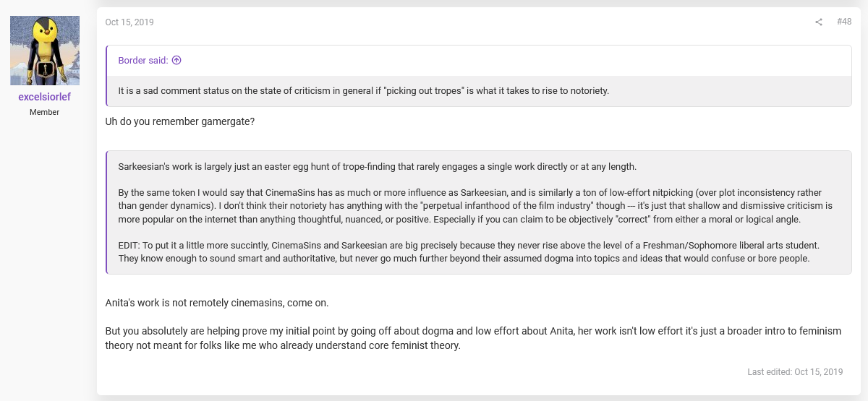
Task: Click the empty grey area below the Member label
Action: (45, 253)
